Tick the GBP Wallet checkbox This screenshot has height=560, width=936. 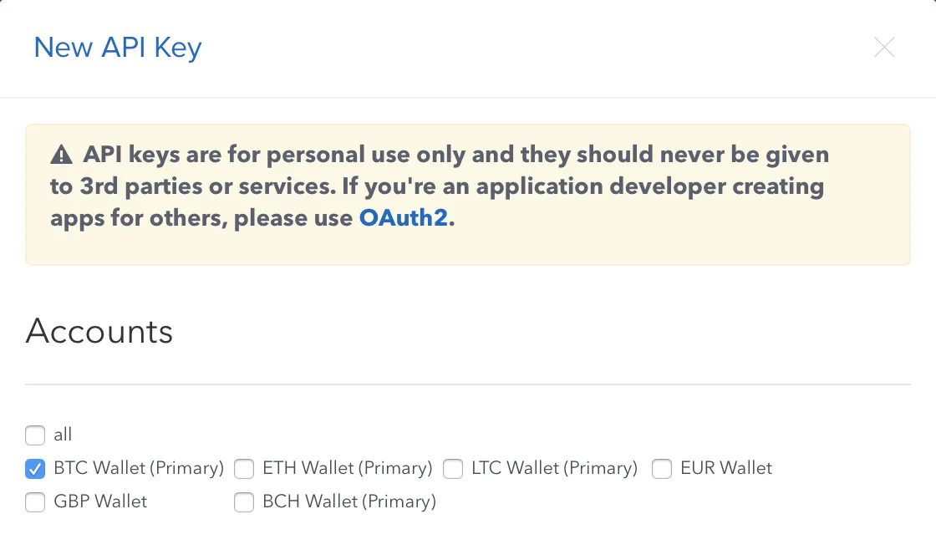point(35,502)
